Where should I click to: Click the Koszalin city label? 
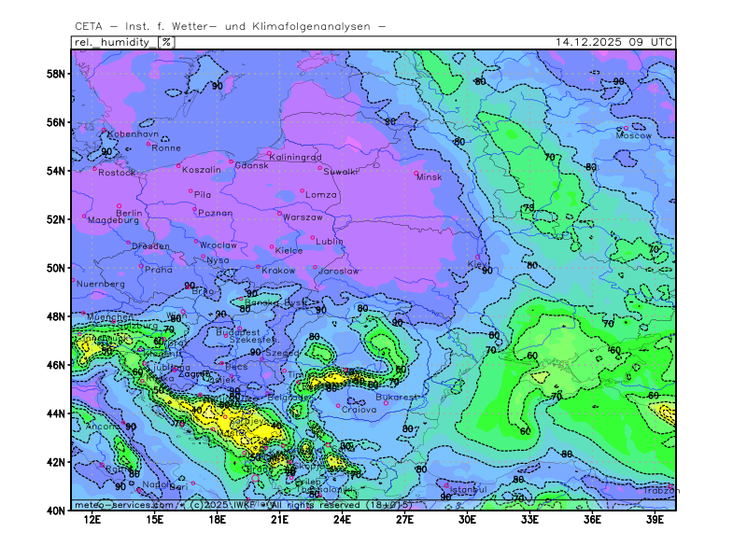(x=202, y=170)
